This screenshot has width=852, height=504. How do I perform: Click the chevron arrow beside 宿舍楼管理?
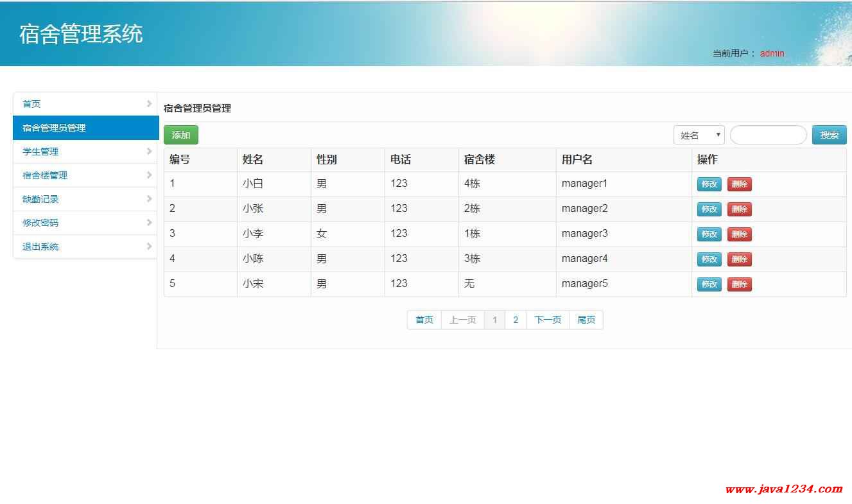149,175
